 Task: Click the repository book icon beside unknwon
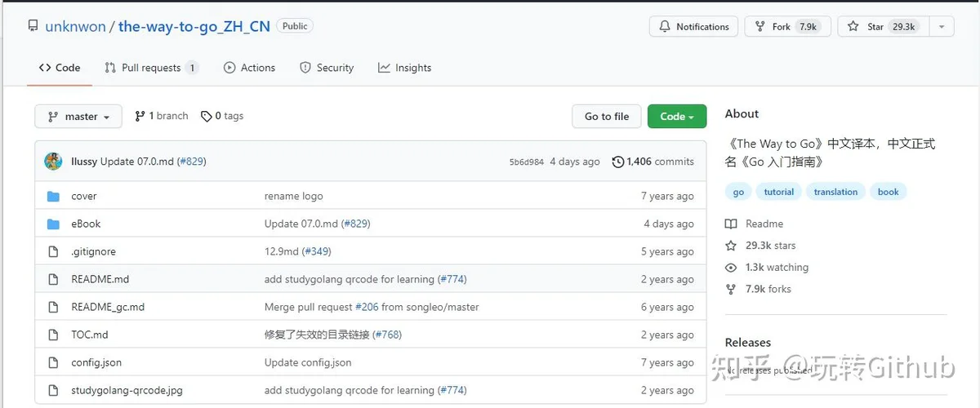click(x=33, y=26)
